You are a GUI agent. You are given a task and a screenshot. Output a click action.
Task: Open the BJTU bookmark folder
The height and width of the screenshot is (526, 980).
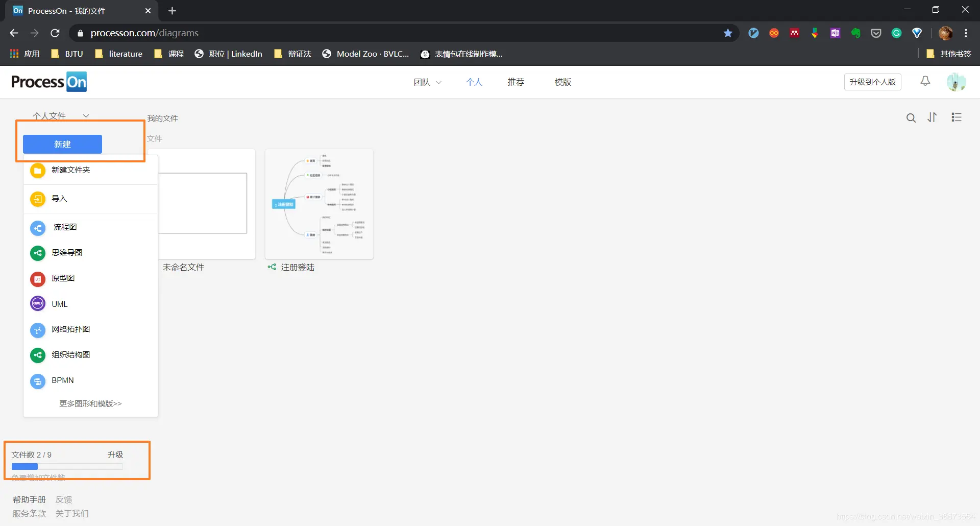coord(67,54)
